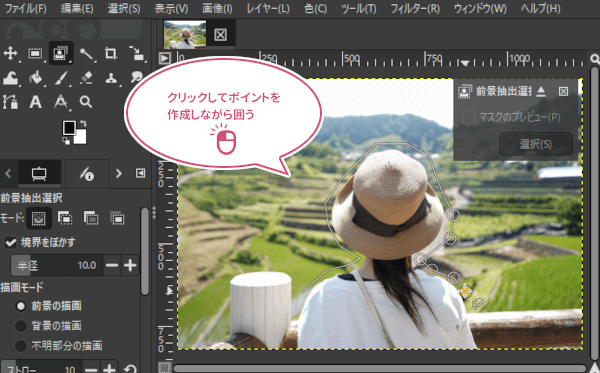Open the 色(C) menu
Viewport: 600px width, 373px height.
315,8
